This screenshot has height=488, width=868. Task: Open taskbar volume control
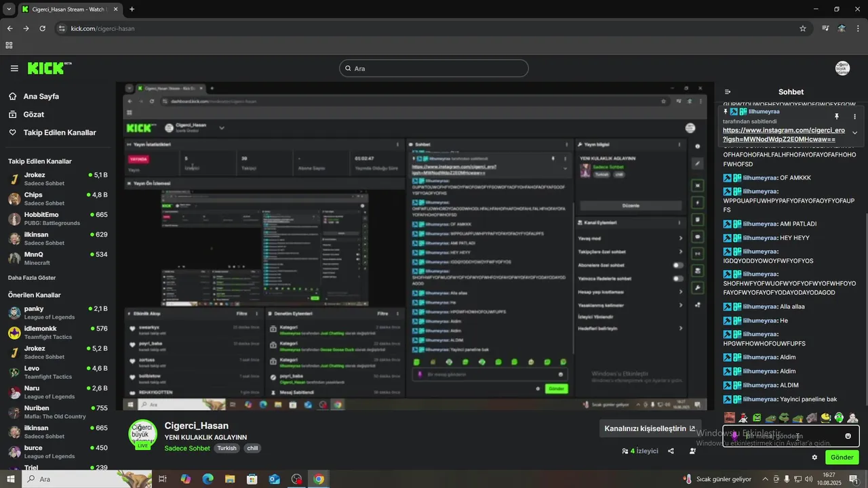808,479
